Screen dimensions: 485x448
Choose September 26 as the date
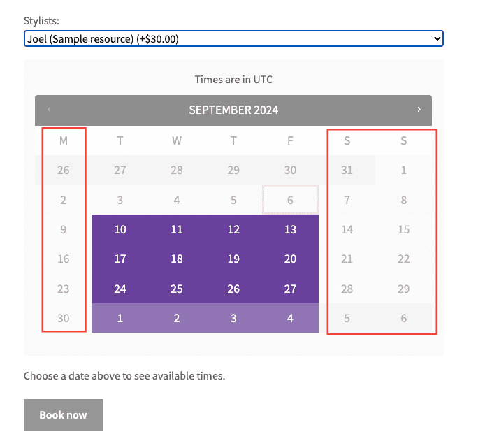point(233,289)
